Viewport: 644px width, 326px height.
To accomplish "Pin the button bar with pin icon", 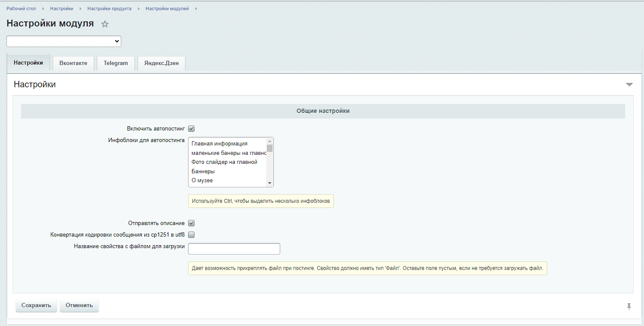I will coord(629,306).
